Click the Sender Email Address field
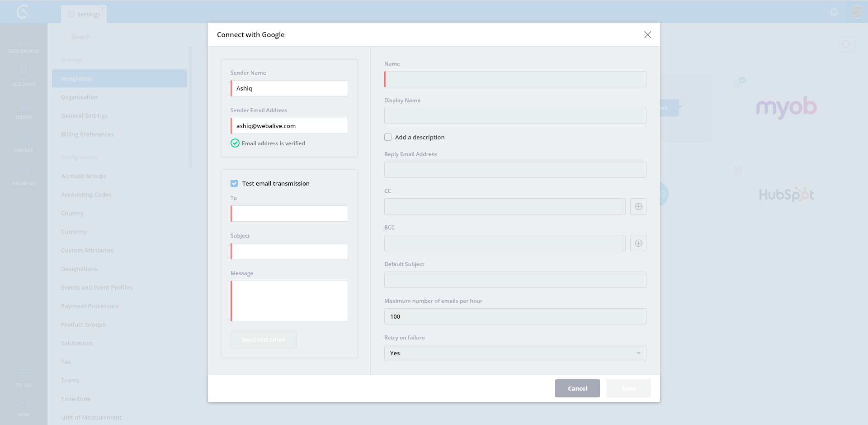 pos(289,126)
